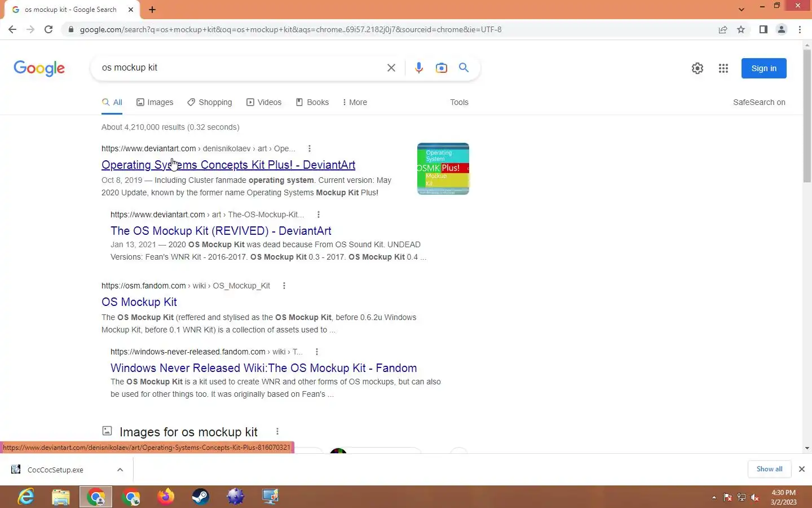Image resolution: width=812 pixels, height=508 pixels.
Task: Close the downloads bar
Action: 801,469
